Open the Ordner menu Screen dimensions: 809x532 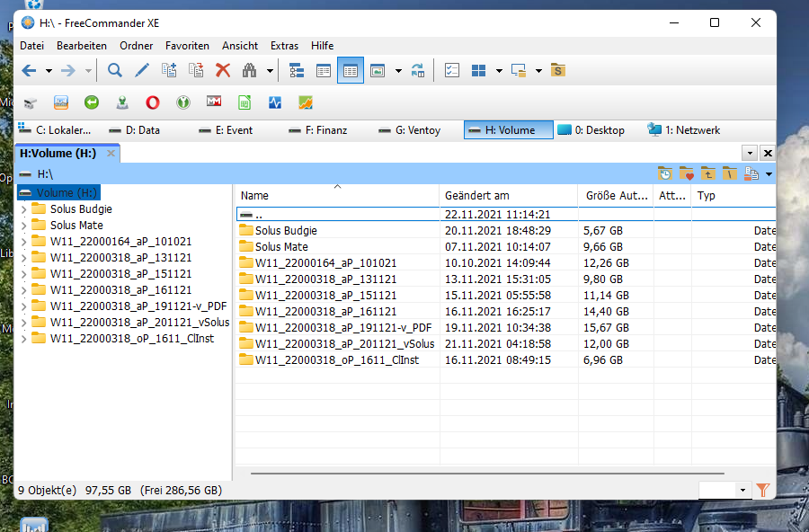(x=137, y=46)
